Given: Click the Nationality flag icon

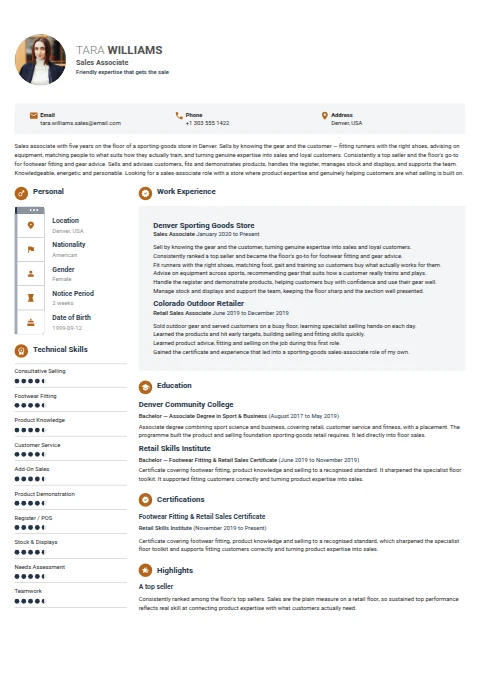Looking at the screenshot, I should tap(31, 249).
